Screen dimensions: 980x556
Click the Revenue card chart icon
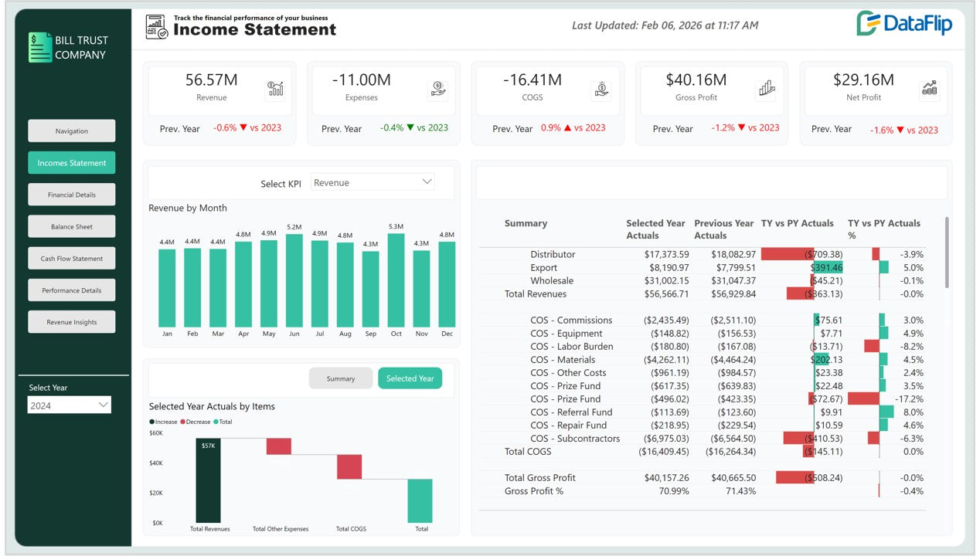(x=274, y=89)
